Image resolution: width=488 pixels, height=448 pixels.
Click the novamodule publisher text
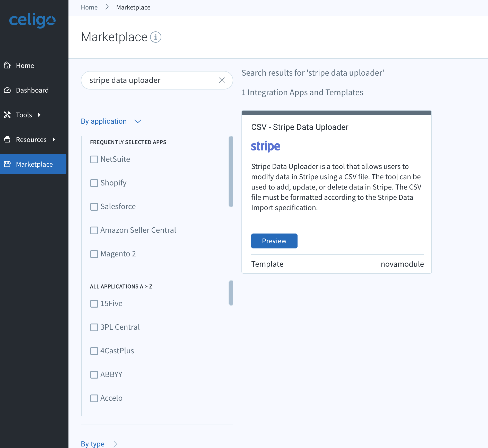pos(402,264)
